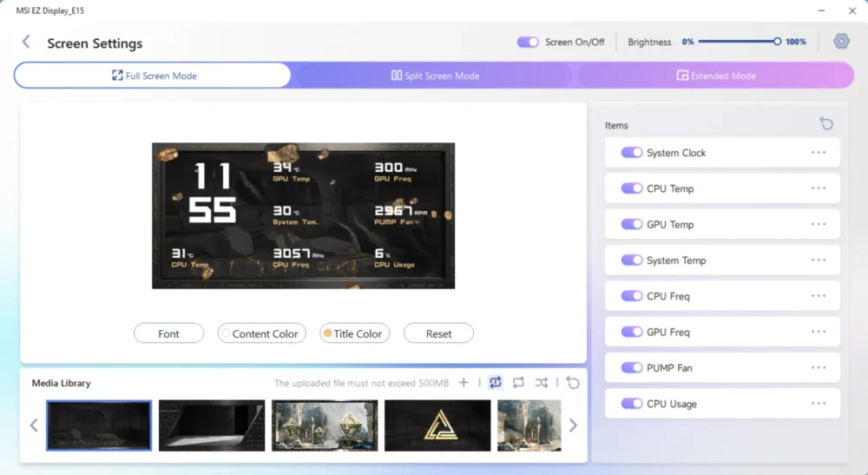
Task: Toggle the PUMP Fan item switch
Action: coord(632,367)
